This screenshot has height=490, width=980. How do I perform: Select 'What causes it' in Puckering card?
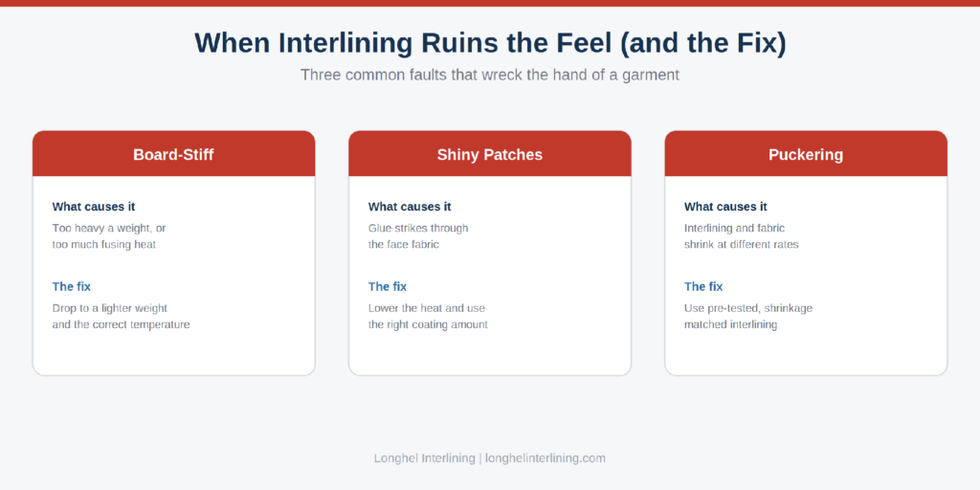coord(726,207)
